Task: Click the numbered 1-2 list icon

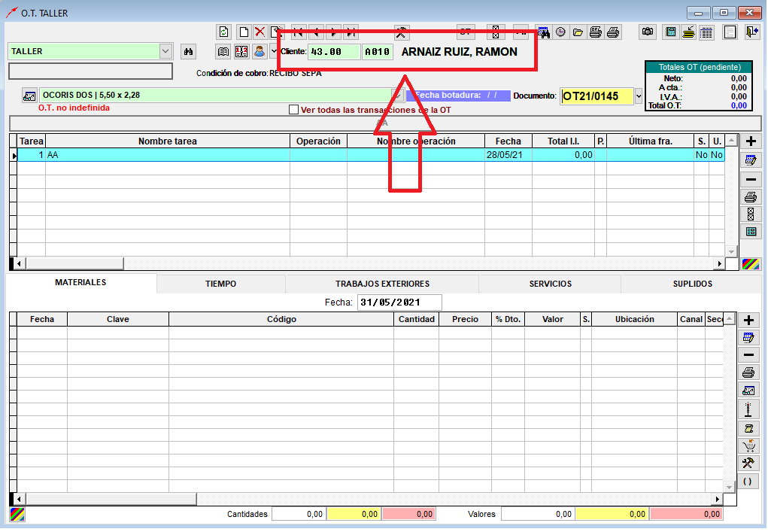Action: pyautogui.click(x=241, y=51)
